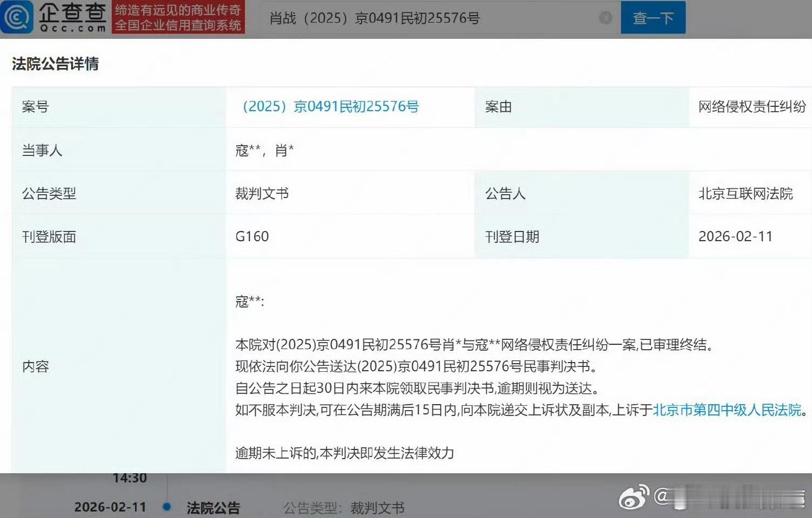Click the Qcc circular logo icon

click(17, 17)
